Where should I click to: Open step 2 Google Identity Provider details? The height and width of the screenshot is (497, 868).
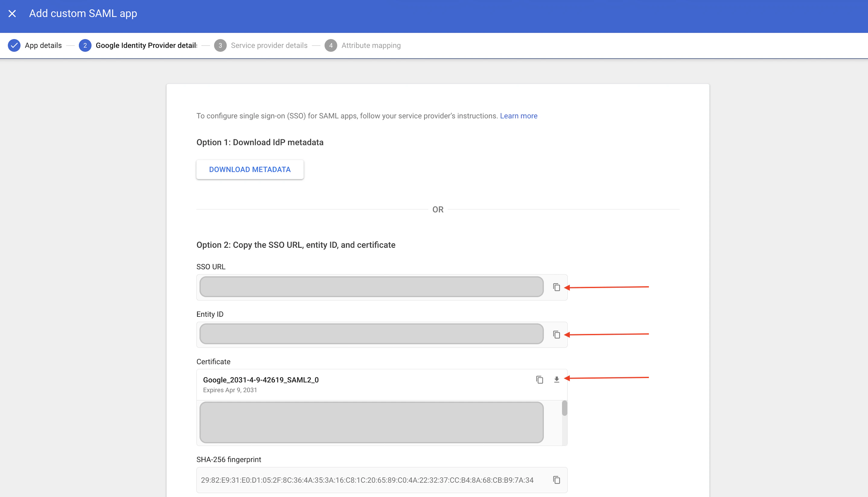[x=85, y=45]
